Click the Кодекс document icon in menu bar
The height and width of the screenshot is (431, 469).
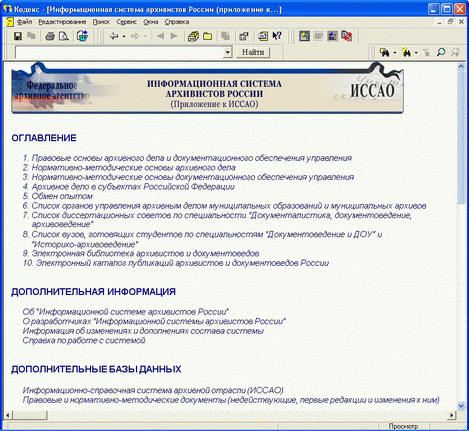[x=9, y=22]
